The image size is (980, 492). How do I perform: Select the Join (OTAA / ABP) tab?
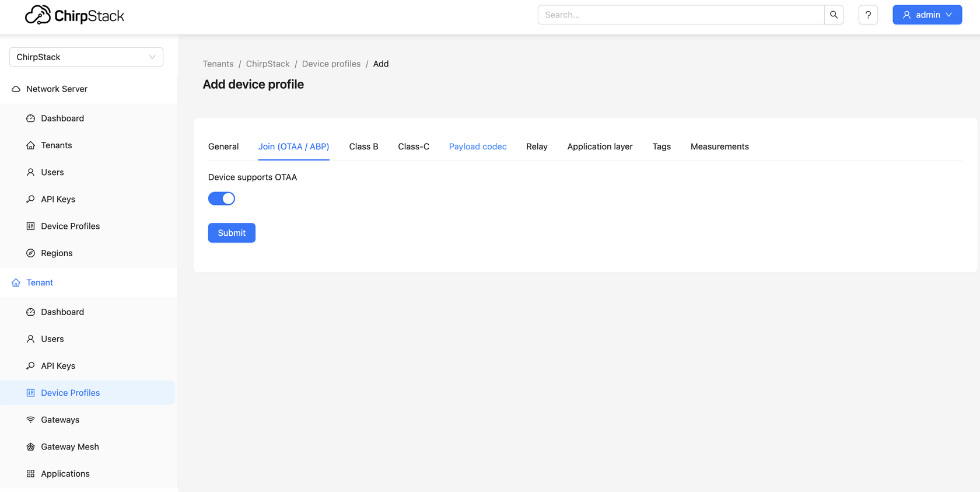pyautogui.click(x=294, y=146)
